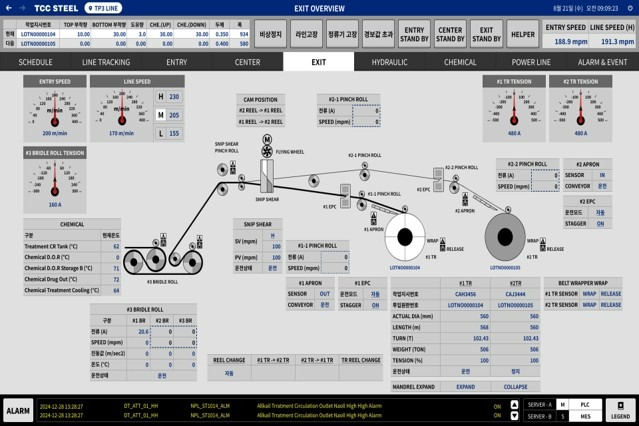Set mandrel to EXPAND for #1 TR
Image resolution: width=639 pixels, height=426 pixels.
tap(465, 386)
